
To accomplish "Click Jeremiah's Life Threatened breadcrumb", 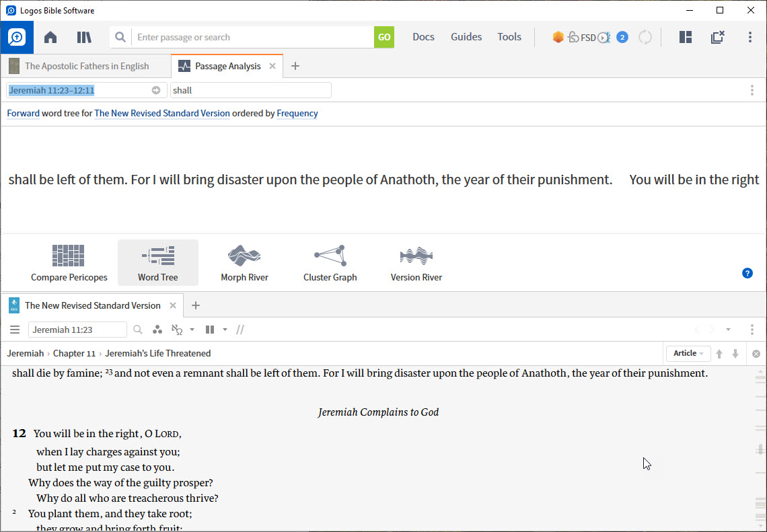I will click(x=158, y=354).
